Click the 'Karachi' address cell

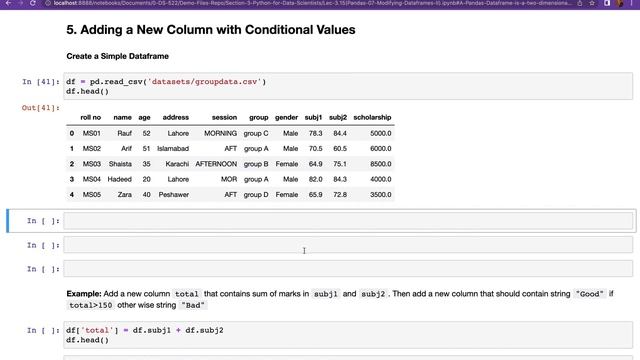(x=177, y=164)
